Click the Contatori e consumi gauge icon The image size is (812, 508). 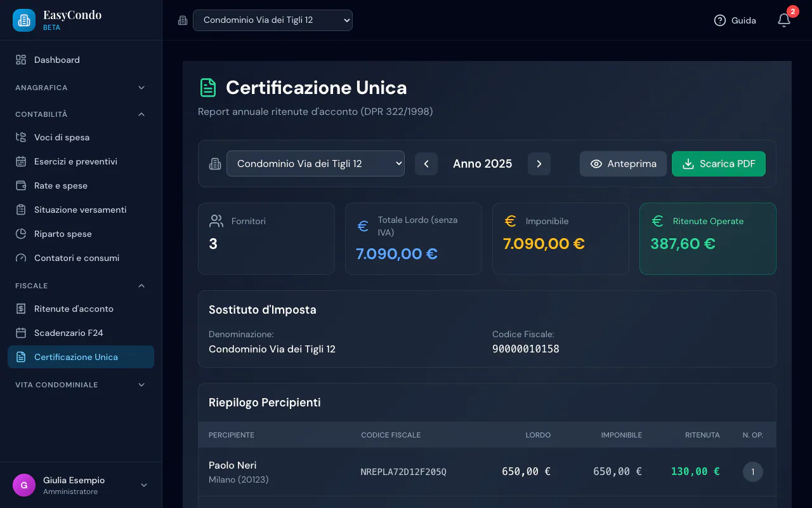(x=21, y=258)
